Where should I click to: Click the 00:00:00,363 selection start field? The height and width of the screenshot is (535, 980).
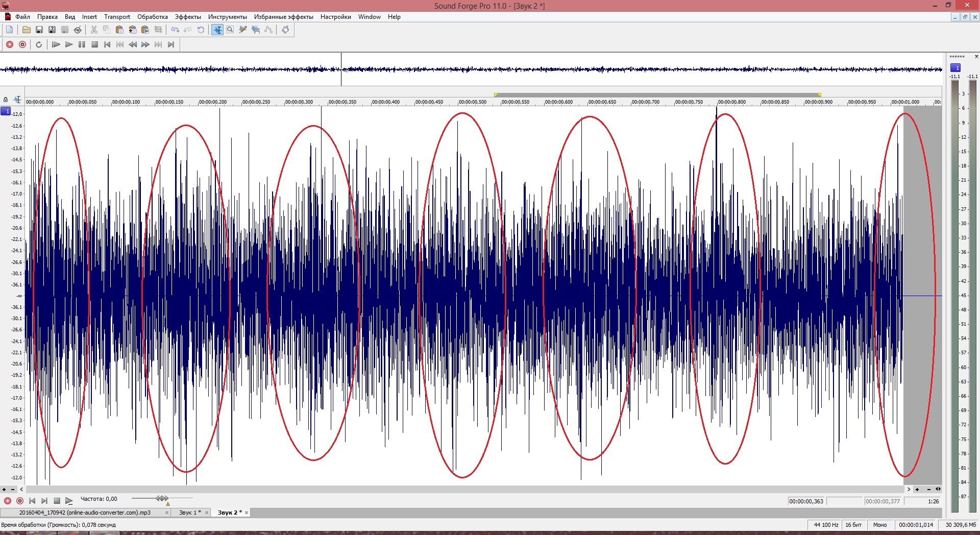pos(806,501)
